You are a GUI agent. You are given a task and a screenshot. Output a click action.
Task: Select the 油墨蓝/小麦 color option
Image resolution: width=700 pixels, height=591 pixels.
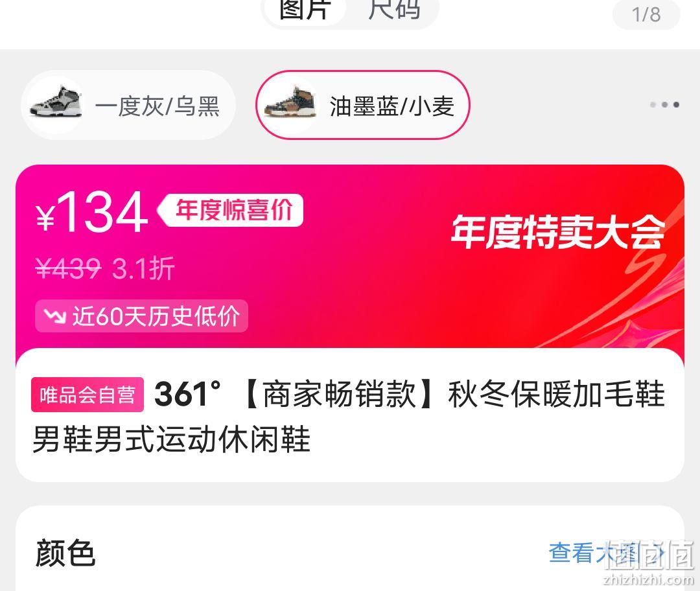[362, 105]
